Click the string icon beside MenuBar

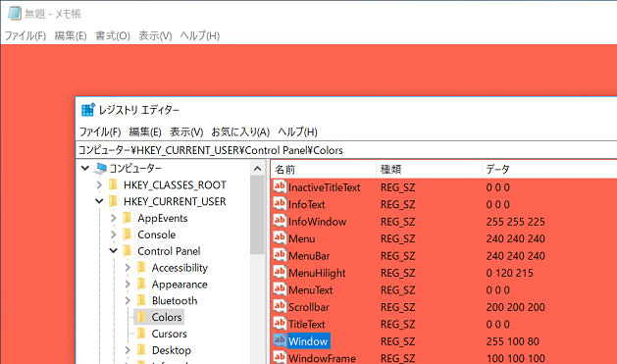(280, 255)
